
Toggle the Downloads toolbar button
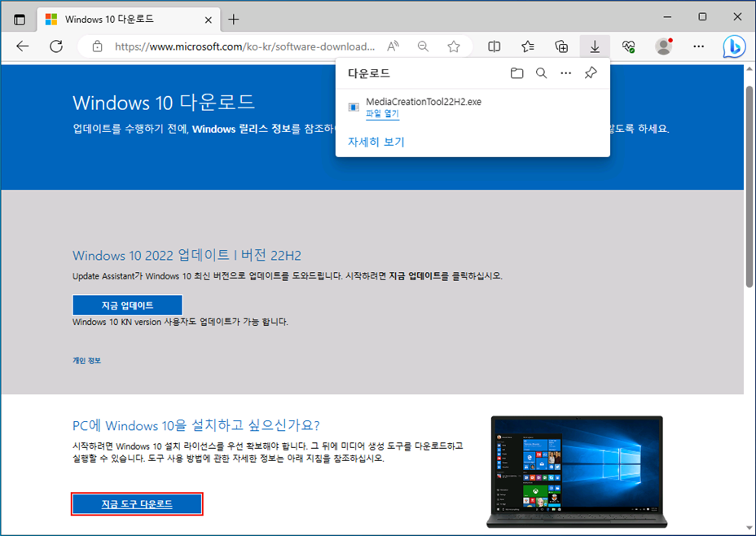[595, 46]
